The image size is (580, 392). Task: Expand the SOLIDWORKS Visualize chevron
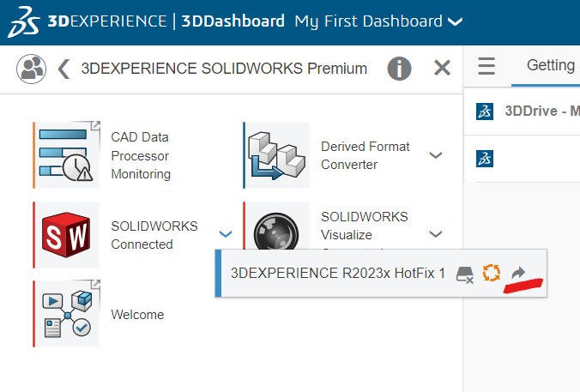[x=436, y=233]
